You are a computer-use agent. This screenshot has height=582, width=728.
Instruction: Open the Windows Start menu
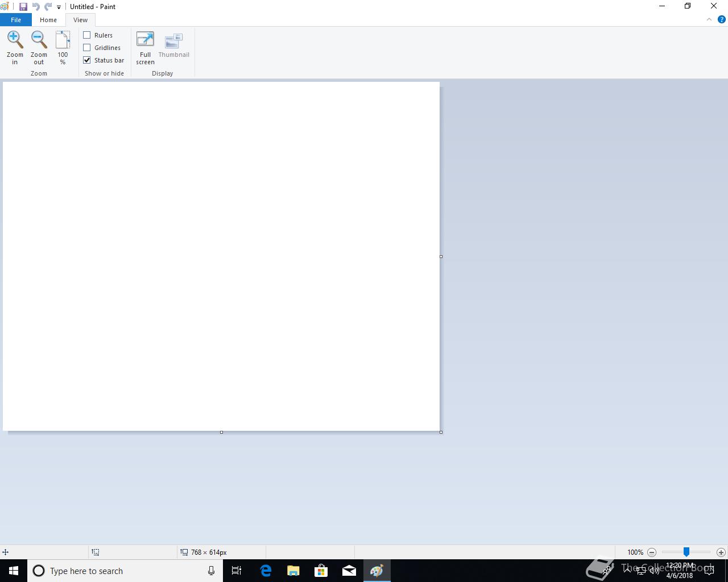(x=14, y=571)
